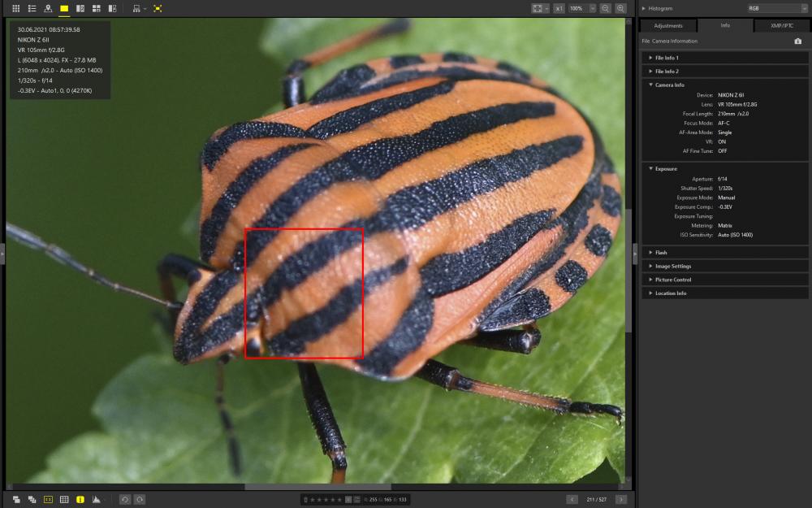Screen dimensions: 812x508
Task: Click the camera information icon
Action: pyautogui.click(x=798, y=41)
